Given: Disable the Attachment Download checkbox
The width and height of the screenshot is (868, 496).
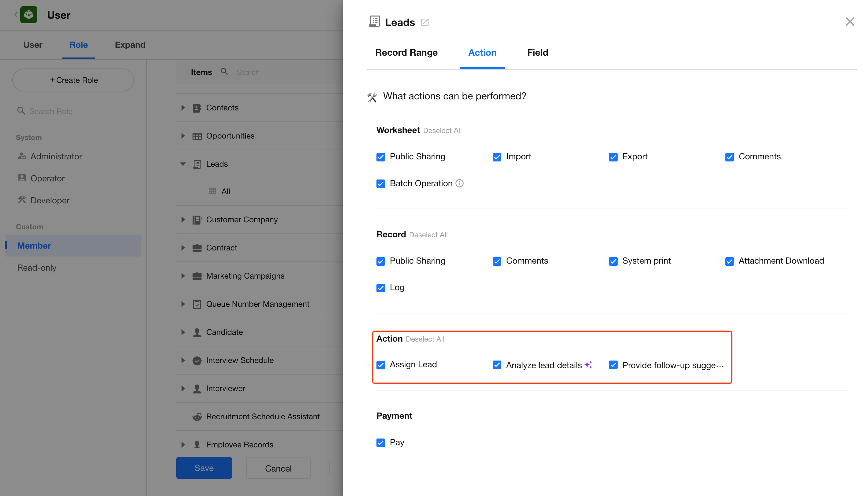Looking at the screenshot, I should coord(729,261).
